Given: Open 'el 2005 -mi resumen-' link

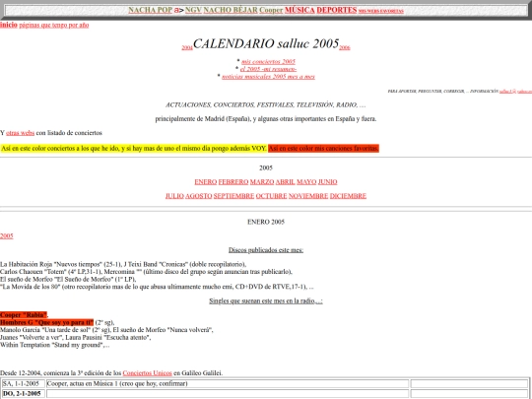Looking at the screenshot, I should pyautogui.click(x=268, y=69).
